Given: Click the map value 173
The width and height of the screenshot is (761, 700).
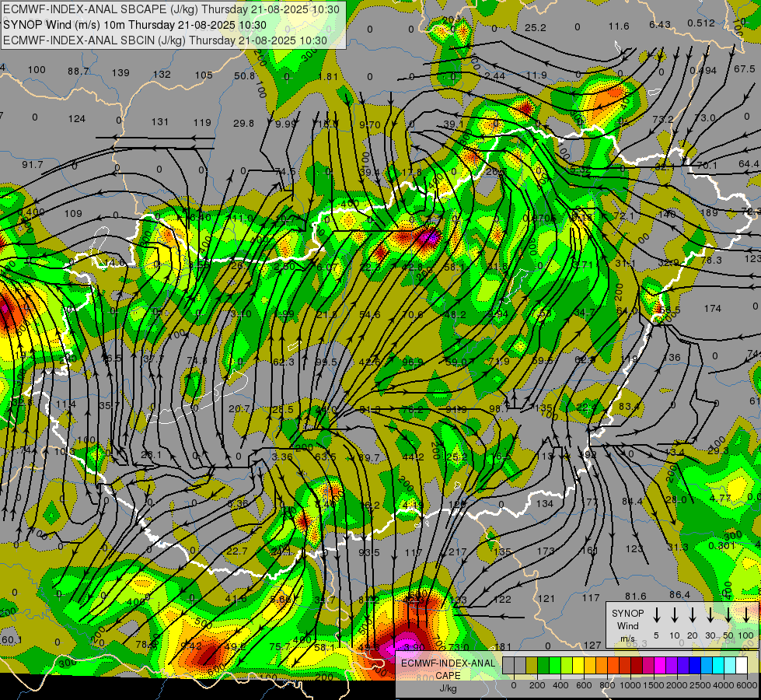Looking at the screenshot, I should point(546,551).
